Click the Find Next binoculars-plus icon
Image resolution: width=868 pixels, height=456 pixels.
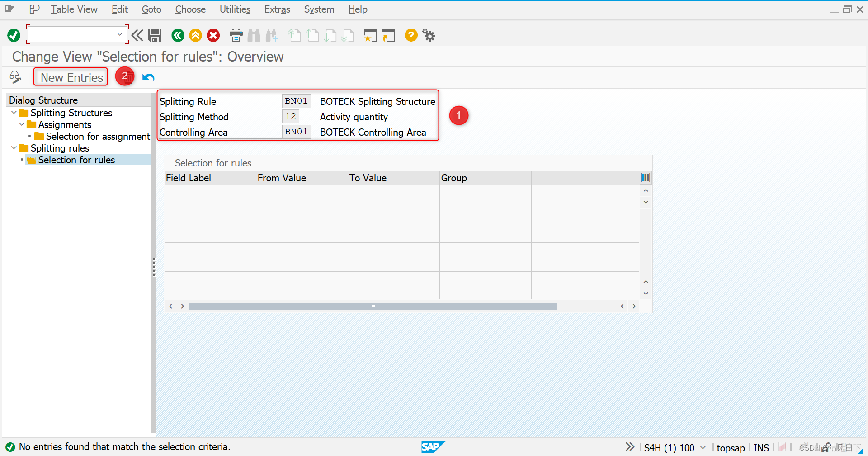pyautogui.click(x=272, y=35)
